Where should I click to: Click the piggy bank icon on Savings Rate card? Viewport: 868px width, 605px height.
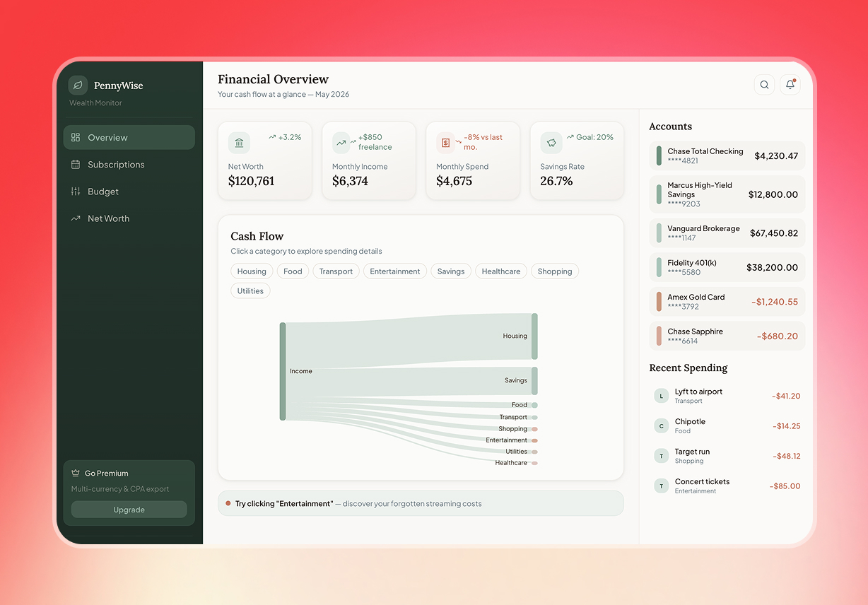[x=551, y=143]
